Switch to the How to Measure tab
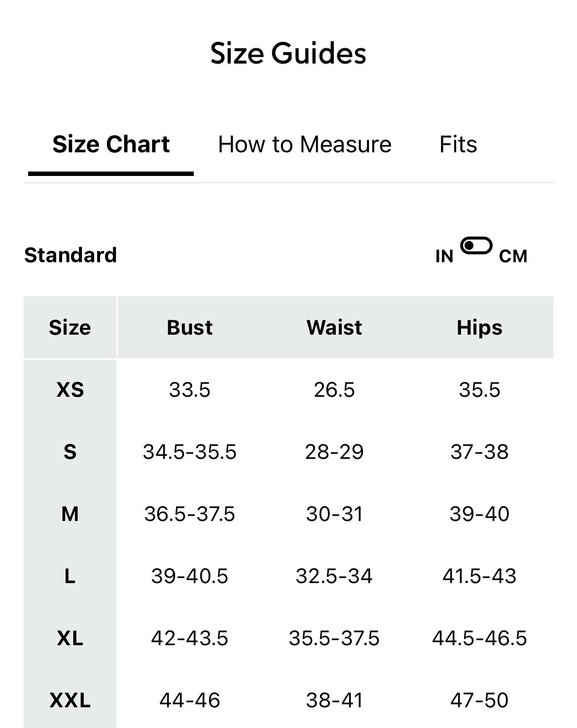This screenshot has height=728, width=577. point(304,144)
